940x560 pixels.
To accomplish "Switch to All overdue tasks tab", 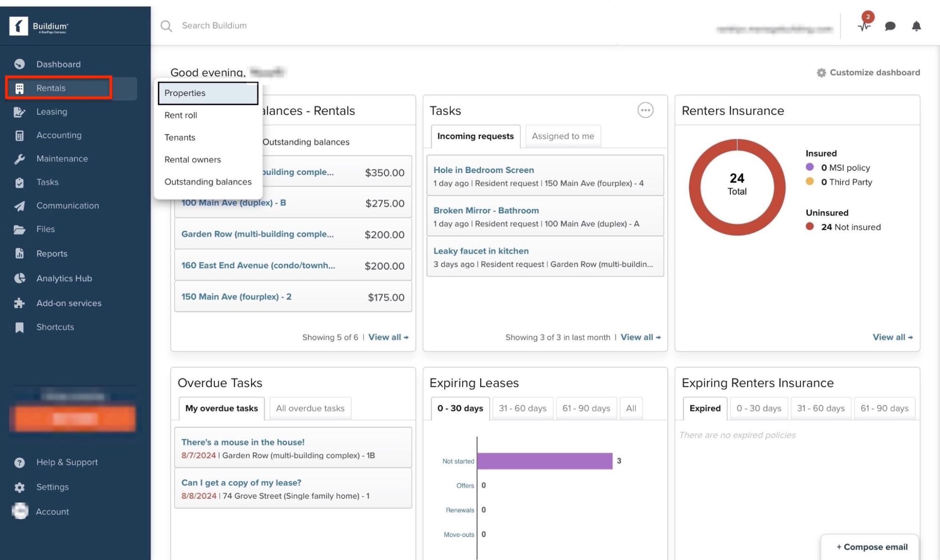I will [310, 409].
